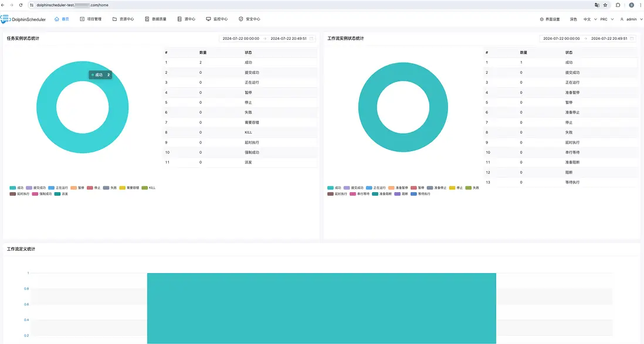Click 任务实例 start date 2024-07-22 00:00:00
The height and width of the screenshot is (344, 644).
point(241,39)
